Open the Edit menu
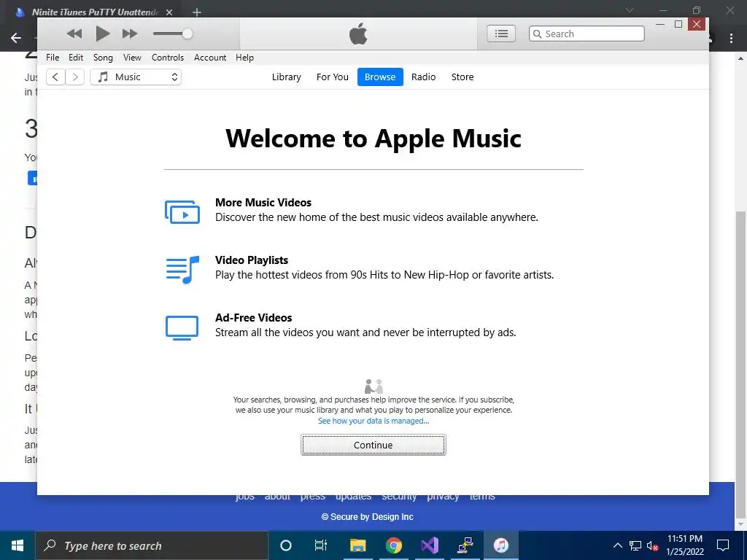The width and height of the screenshot is (747, 560). point(76,58)
